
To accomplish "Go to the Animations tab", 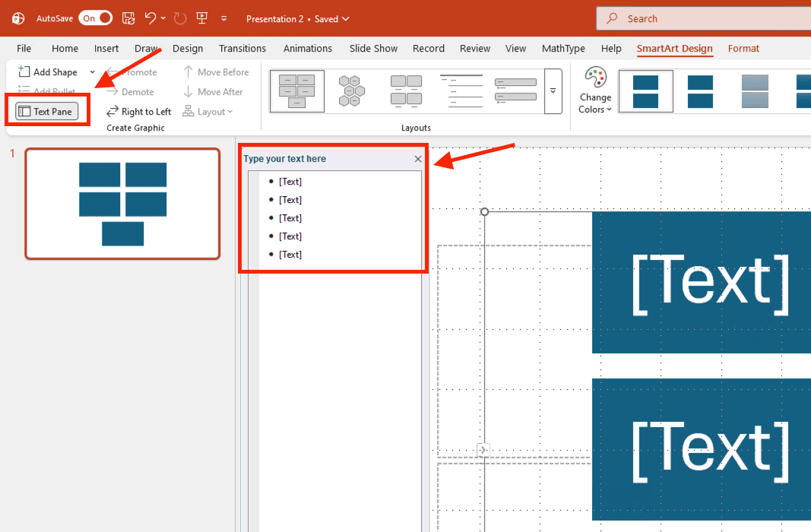I will (x=307, y=48).
